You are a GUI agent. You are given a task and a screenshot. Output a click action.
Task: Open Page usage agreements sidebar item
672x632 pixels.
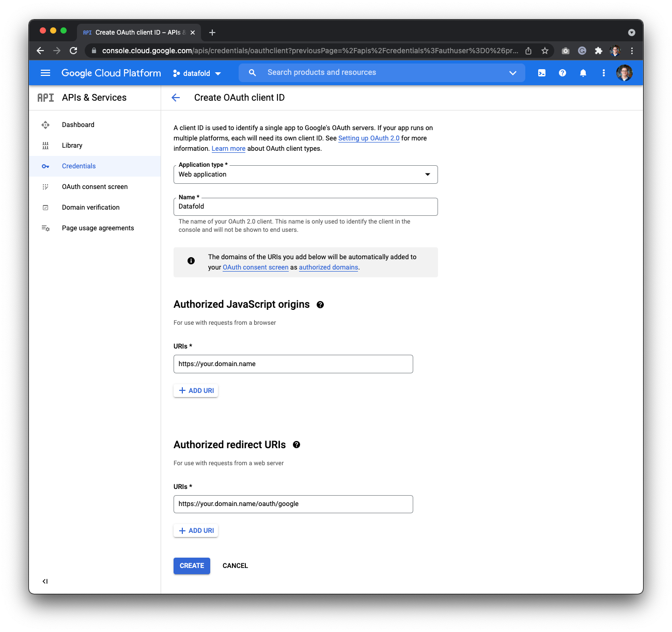coord(95,228)
